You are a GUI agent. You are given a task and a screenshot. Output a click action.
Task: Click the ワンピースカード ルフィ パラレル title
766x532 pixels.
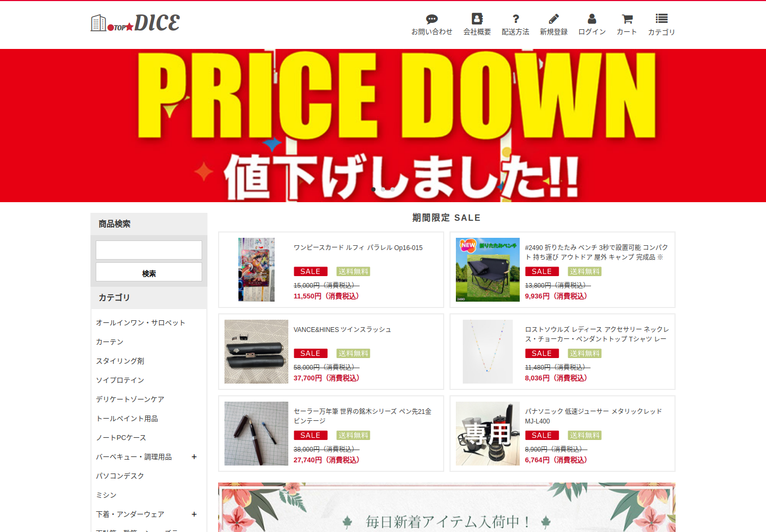click(358, 248)
